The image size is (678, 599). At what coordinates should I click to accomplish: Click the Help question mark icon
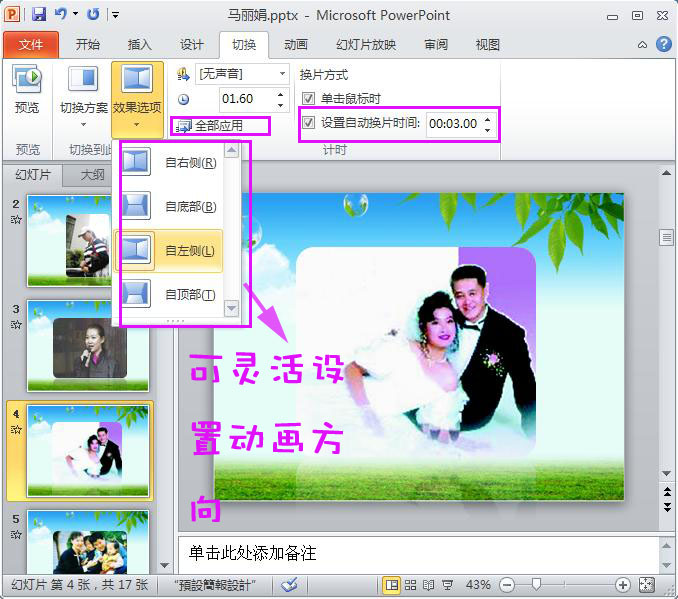(664, 44)
